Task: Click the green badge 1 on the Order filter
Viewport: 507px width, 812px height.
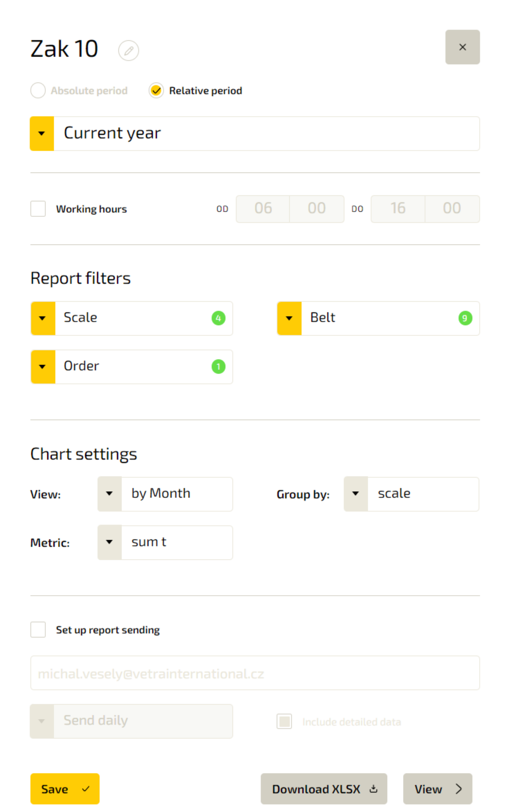Action: click(218, 366)
